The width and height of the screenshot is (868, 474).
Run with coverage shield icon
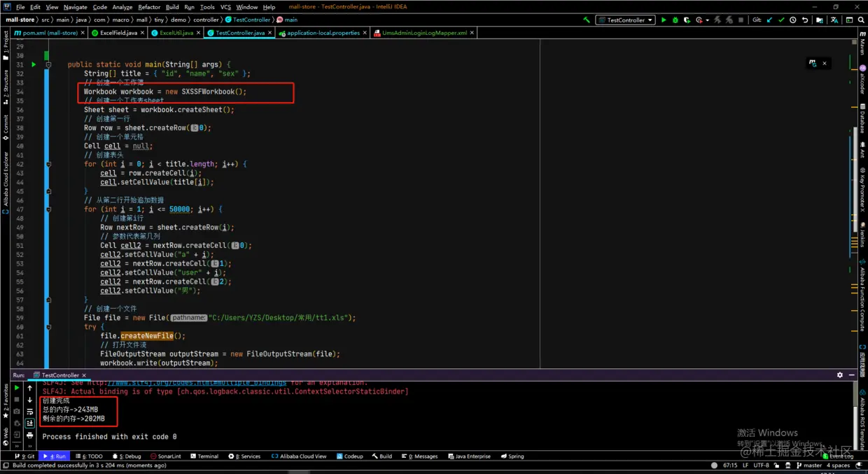[687, 20]
